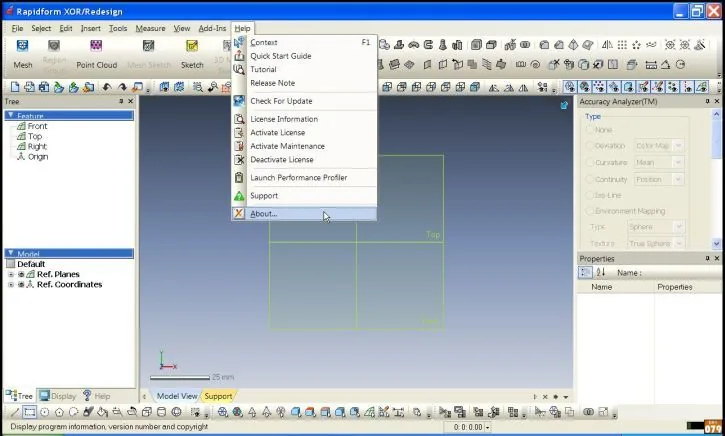Switch to the Model View tab
This screenshot has height=436, width=725.
[x=177, y=396]
